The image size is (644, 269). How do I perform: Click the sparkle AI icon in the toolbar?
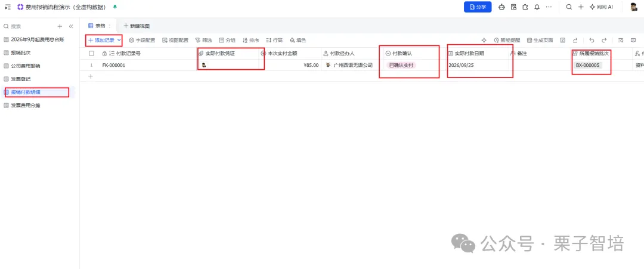coord(484,40)
